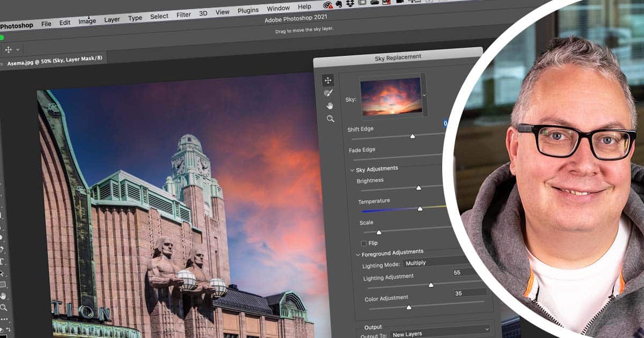Open the Photoshop application menu
Viewport: 644px width, 338px height.
click(x=16, y=25)
